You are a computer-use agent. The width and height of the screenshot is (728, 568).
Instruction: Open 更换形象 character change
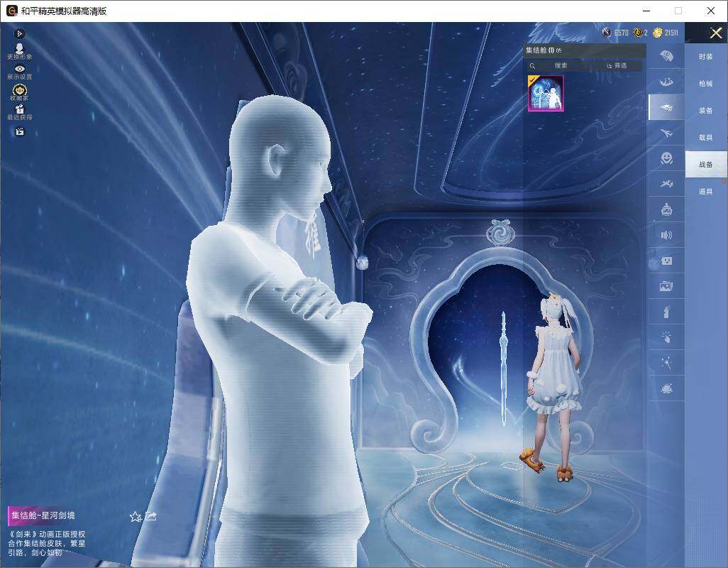[19, 52]
